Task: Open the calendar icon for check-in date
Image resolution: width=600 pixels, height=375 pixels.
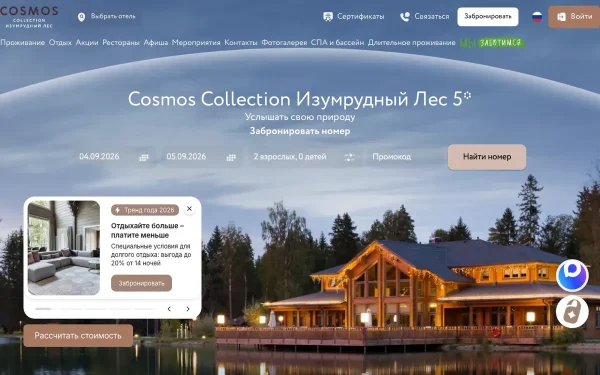Action: [143, 157]
